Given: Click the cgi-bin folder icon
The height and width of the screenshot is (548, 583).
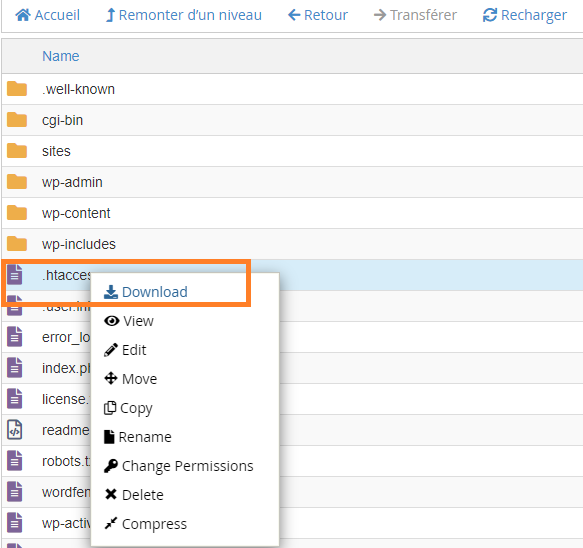Looking at the screenshot, I should click(17, 120).
